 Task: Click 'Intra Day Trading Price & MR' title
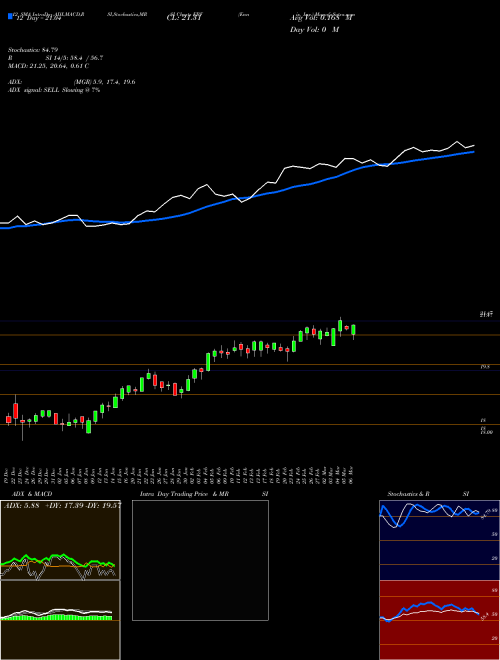(184, 494)
